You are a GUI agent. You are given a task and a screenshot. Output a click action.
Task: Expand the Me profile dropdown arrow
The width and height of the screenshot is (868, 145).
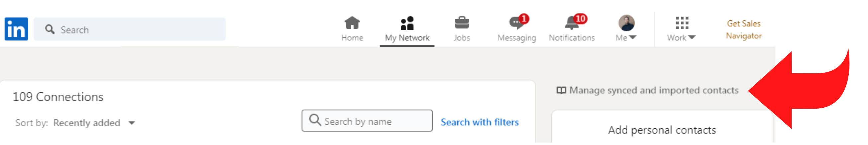[633, 37]
